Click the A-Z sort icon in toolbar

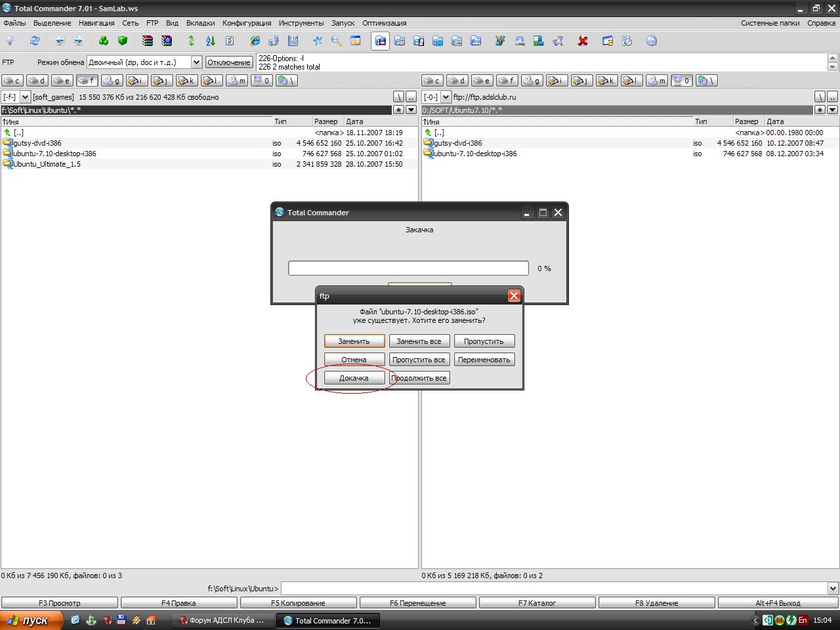coord(211,41)
